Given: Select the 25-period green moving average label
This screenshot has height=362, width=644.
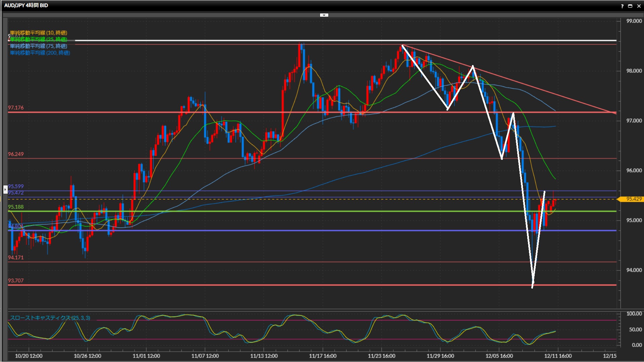Looking at the screenshot, I should click(39, 39).
